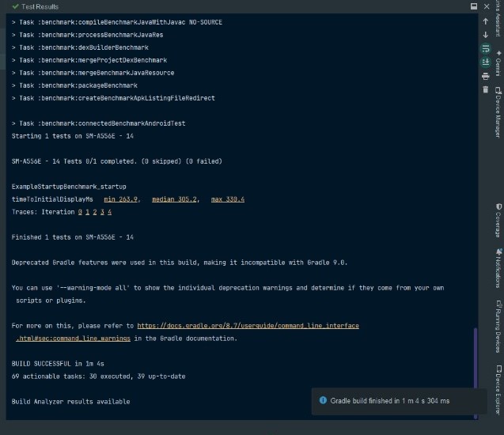
Task: Open trace for Iteration 0
Action: pyautogui.click(x=80, y=212)
